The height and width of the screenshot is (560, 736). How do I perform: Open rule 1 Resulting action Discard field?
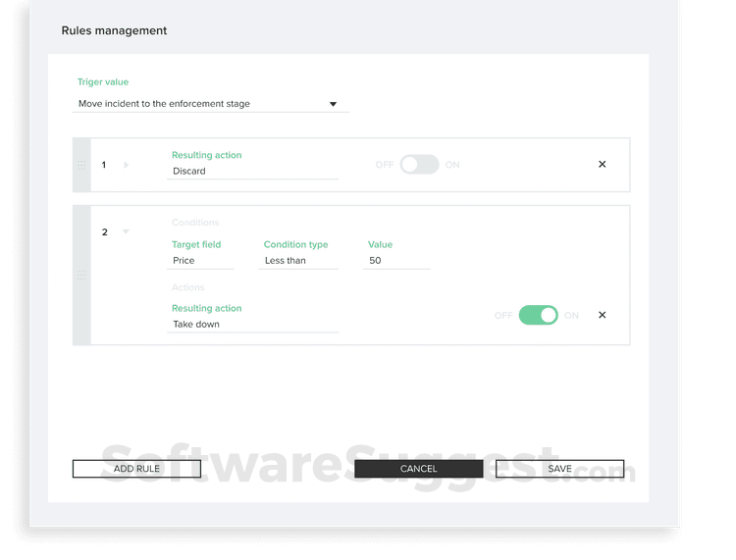coord(252,171)
